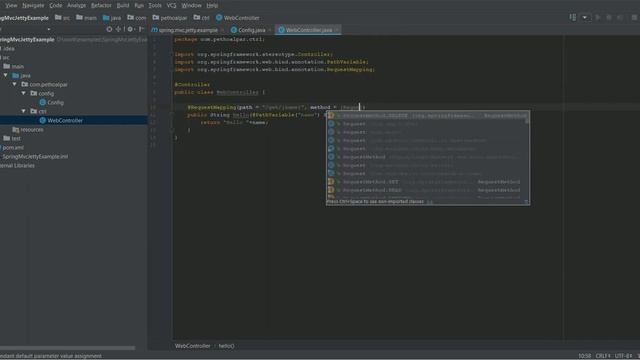This screenshot has width=640, height=360.
Task: Select the com.pethoalpar package
Action: coord(44,84)
